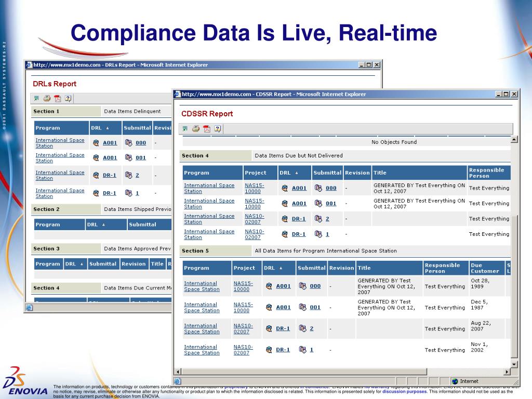Screen dimensions: 532x399
Task: Open 001 submittal link in CDSSR Section 4
Action: [331, 203]
